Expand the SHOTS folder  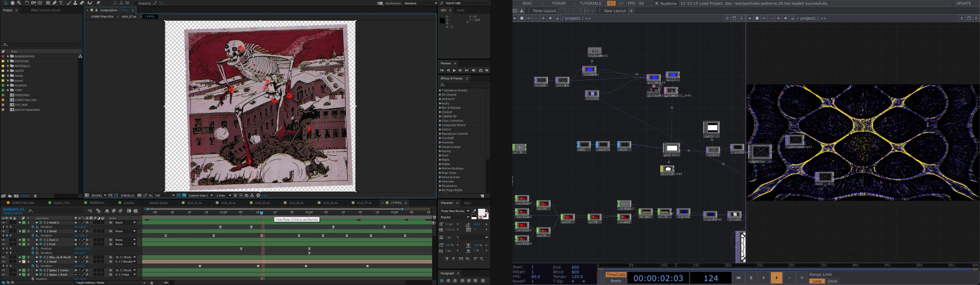(x=8, y=71)
